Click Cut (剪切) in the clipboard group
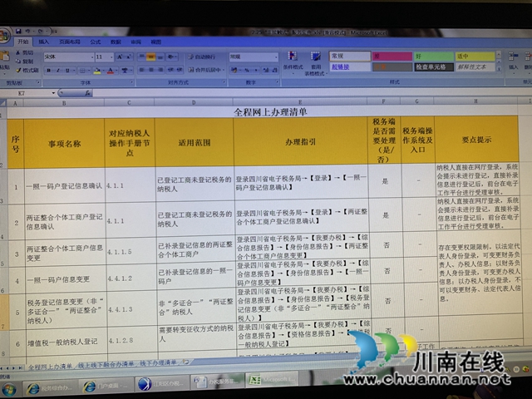The height and width of the screenshot is (399, 532). pyautogui.click(x=25, y=53)
